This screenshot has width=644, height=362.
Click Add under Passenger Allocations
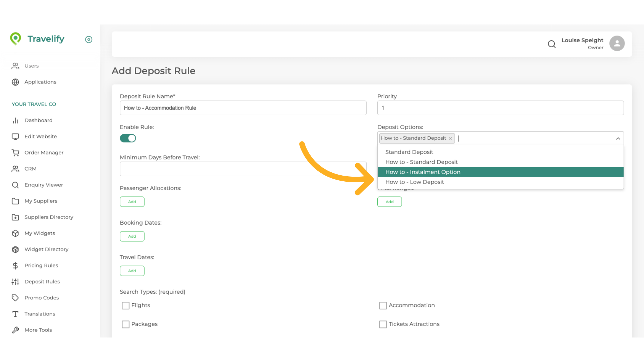point(132,201)
